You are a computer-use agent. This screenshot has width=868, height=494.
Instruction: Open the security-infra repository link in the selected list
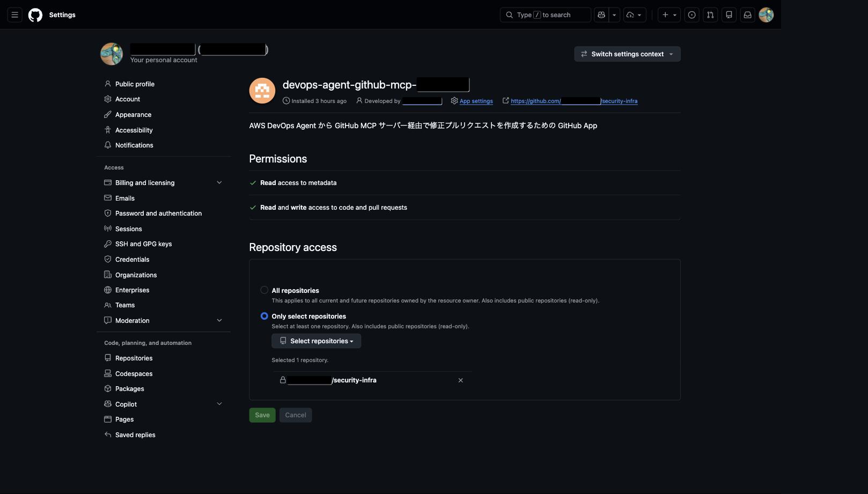click(x=332, y=380)
